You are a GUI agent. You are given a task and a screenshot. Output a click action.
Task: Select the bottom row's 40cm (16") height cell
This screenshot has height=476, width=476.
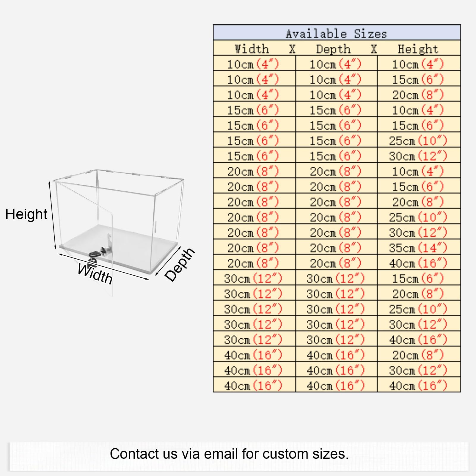click(x=418, y=386)
